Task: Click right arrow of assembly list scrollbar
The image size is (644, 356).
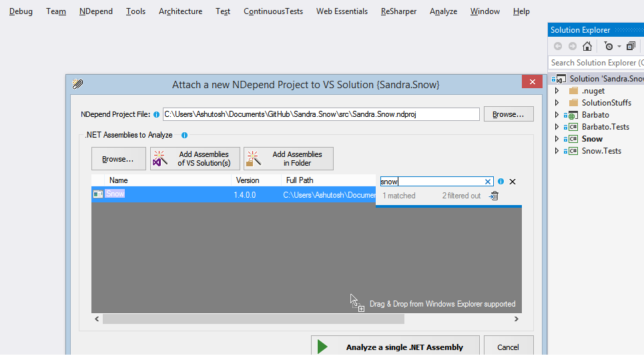Action: 517,319
